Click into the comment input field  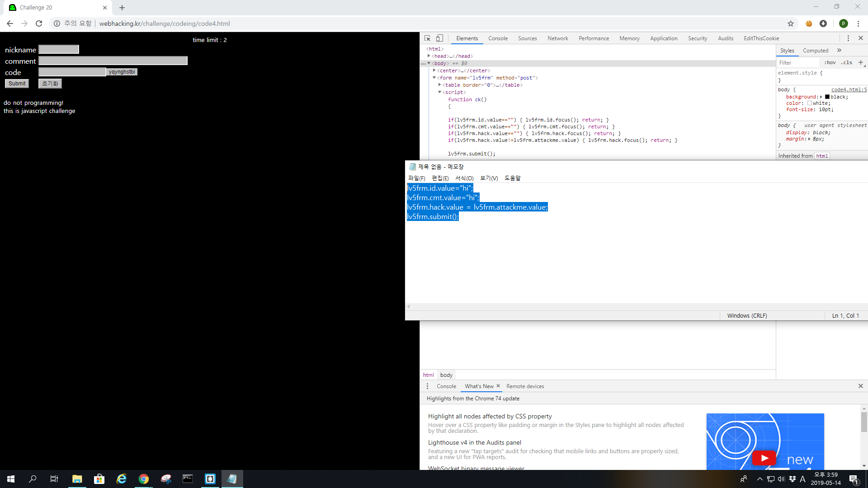click(113, 61)
